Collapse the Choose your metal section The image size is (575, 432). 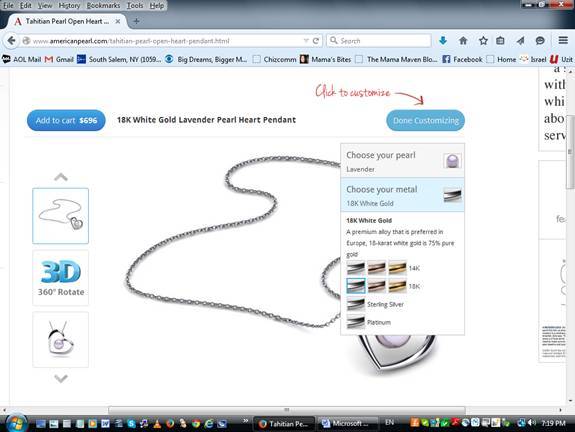pos(403,195)
